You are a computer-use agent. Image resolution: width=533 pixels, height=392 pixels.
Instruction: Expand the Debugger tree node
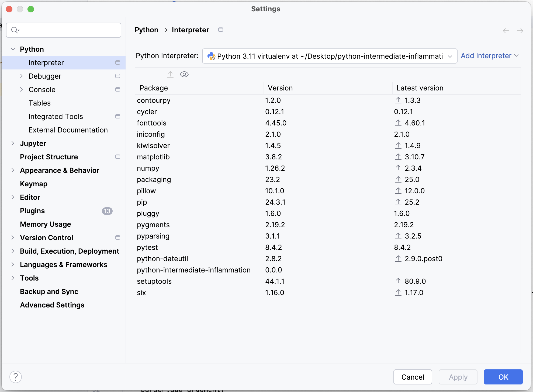click(x=22, y=76)
